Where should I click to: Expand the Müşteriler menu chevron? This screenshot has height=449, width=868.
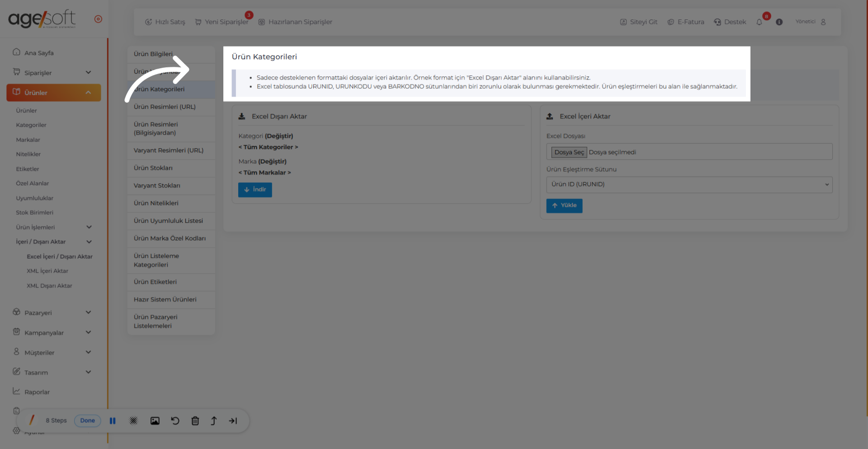click(89, 352)
